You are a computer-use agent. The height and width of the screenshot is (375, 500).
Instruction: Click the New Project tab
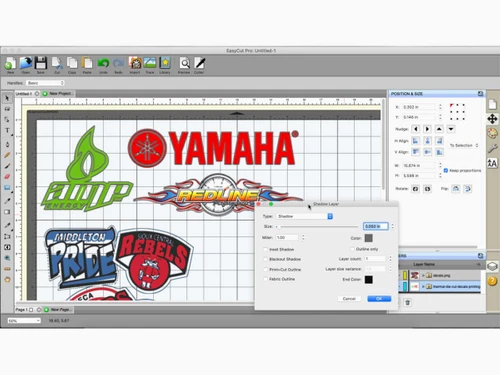(57, 94)
